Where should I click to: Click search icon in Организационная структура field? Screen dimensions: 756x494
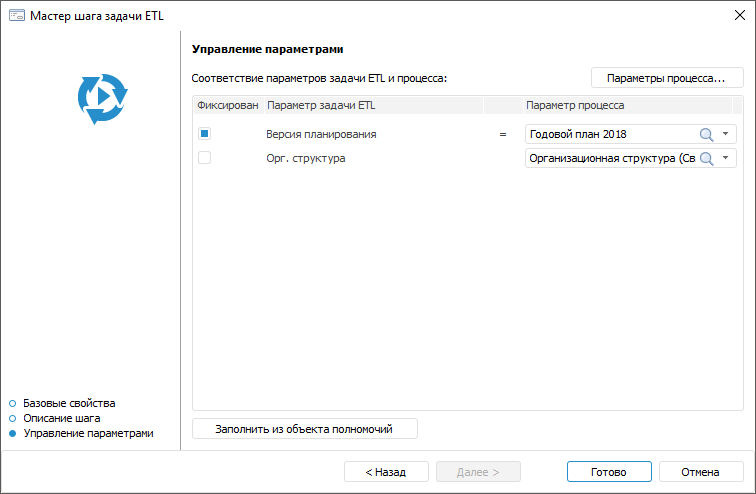[706, 158]
